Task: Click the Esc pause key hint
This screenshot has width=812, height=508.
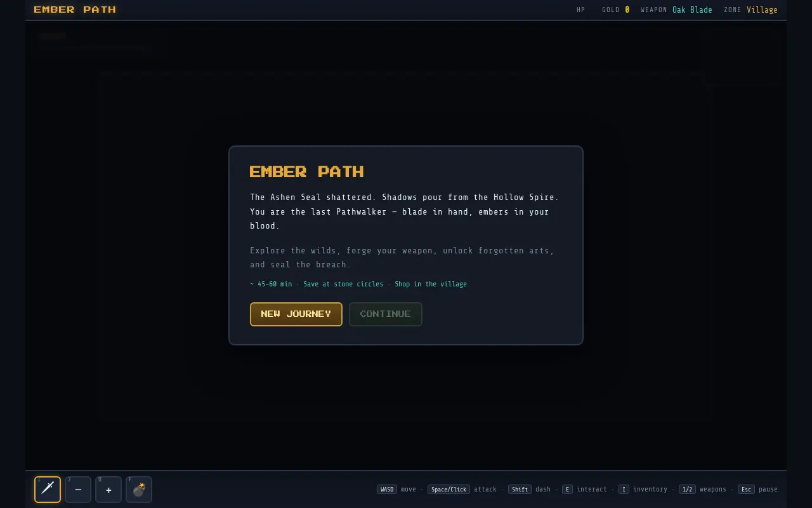Action: point(746,490)
